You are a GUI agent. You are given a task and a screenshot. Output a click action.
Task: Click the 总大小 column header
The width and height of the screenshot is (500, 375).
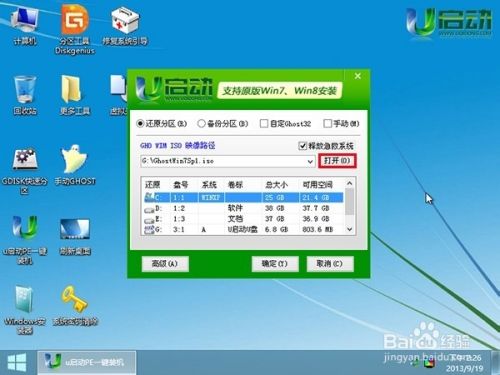pyautogui.click(x=276, y=185)
